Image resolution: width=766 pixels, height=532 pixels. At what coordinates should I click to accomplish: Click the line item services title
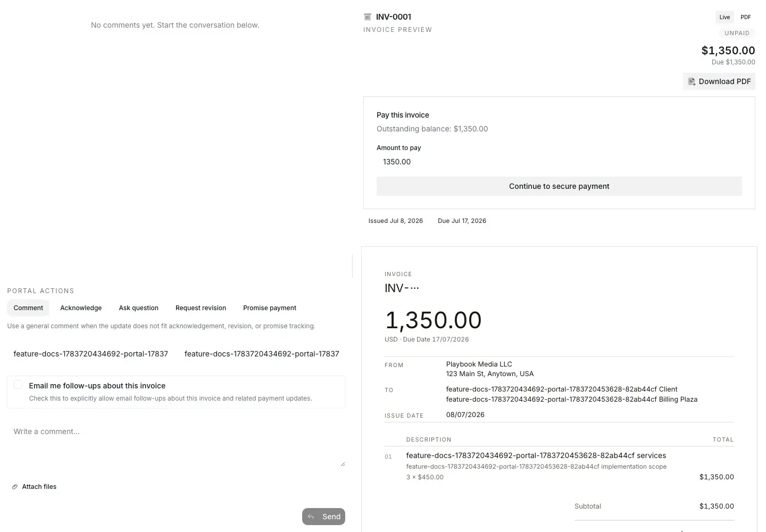pos(536,455)
